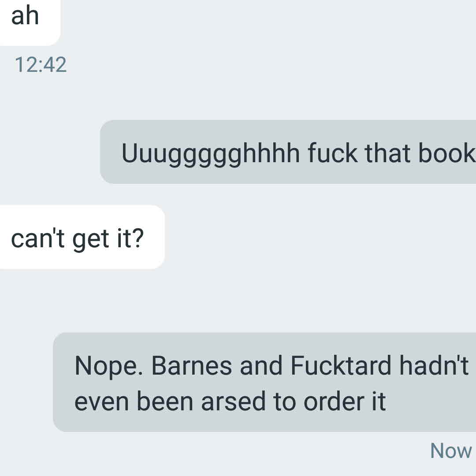Click the word "hadn't" in the last message

(434, 365)
